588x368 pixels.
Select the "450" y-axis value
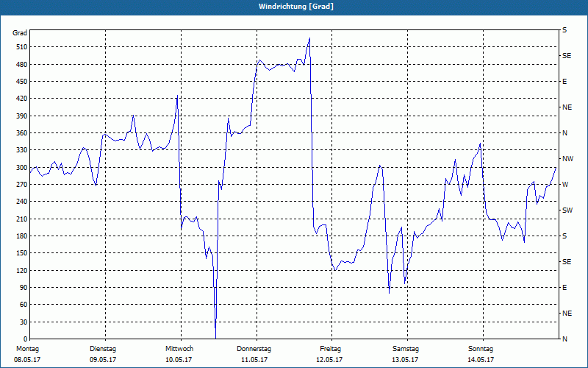22,82
